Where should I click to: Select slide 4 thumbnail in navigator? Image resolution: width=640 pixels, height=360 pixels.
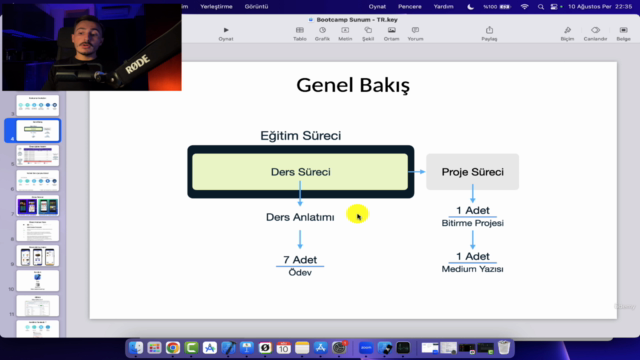(38, 131)
